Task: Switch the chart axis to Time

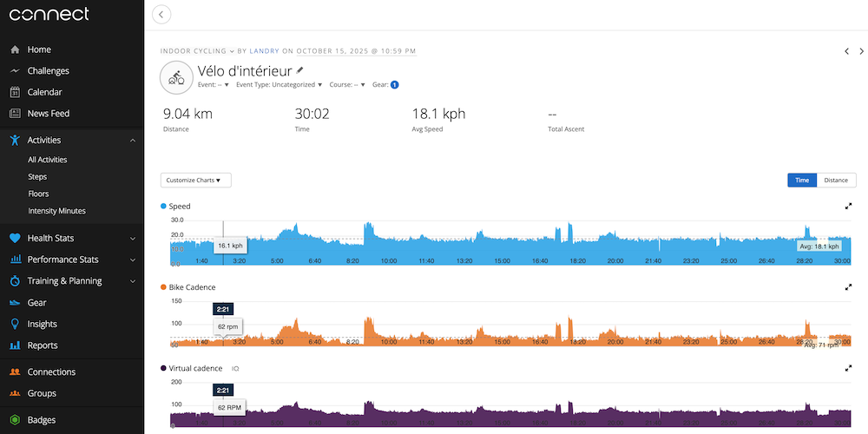Action: pos(802,181)
